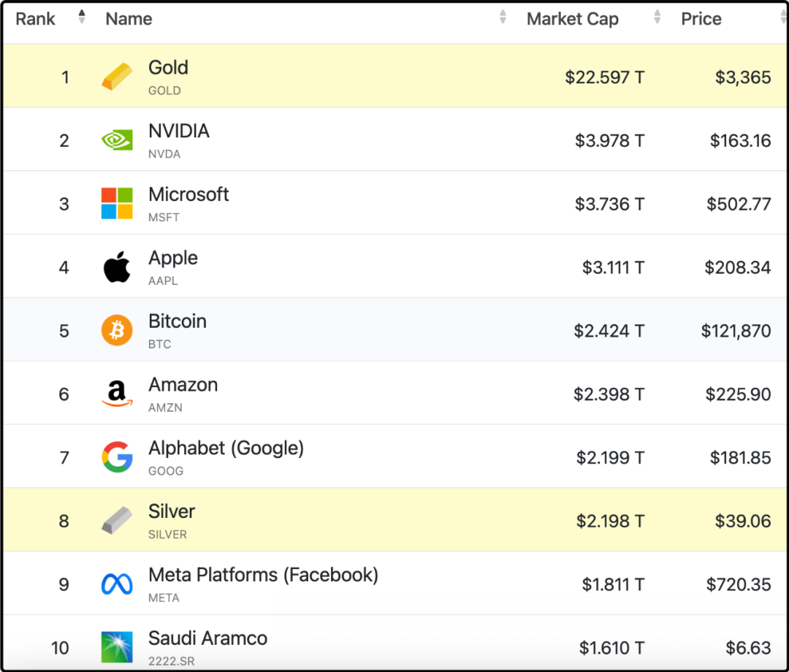Click the Saudi Aramco logo icon

click(x=117, y=647)
